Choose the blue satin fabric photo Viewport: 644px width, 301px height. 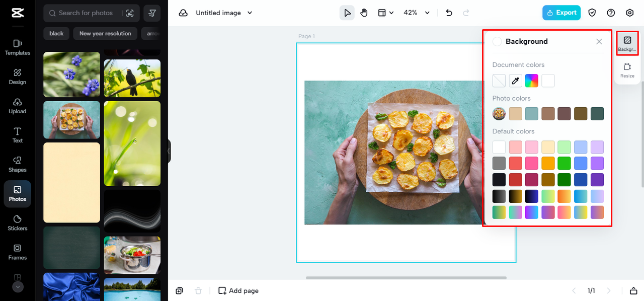click(71, 287)
